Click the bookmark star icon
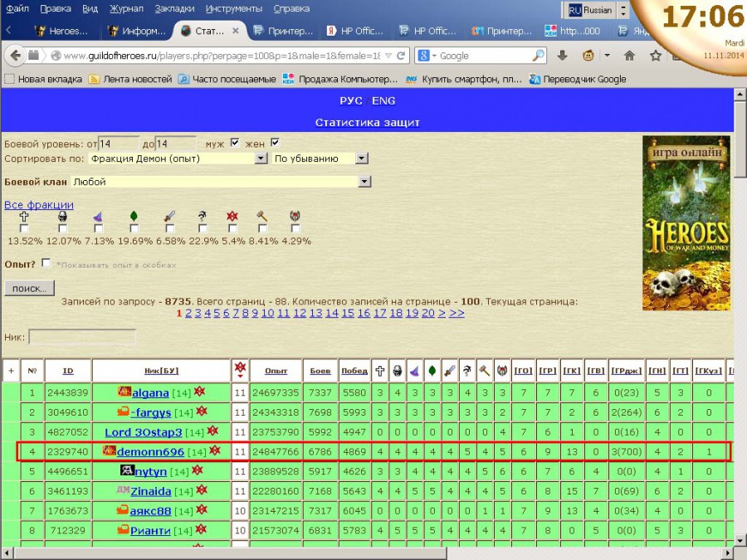The width and height of the screenshot is (747, 560). tap(656, 56)
